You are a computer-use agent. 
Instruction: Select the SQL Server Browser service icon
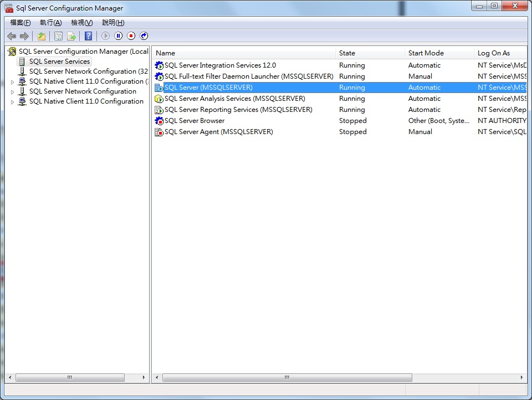pyautogui.click(x=160, y=121)
